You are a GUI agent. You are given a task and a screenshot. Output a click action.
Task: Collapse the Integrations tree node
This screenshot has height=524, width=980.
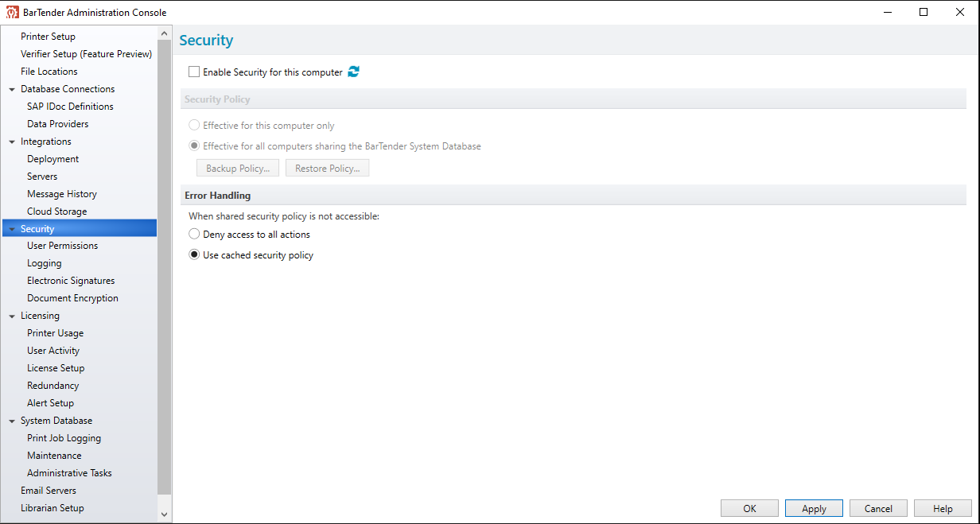coord(12,142)
